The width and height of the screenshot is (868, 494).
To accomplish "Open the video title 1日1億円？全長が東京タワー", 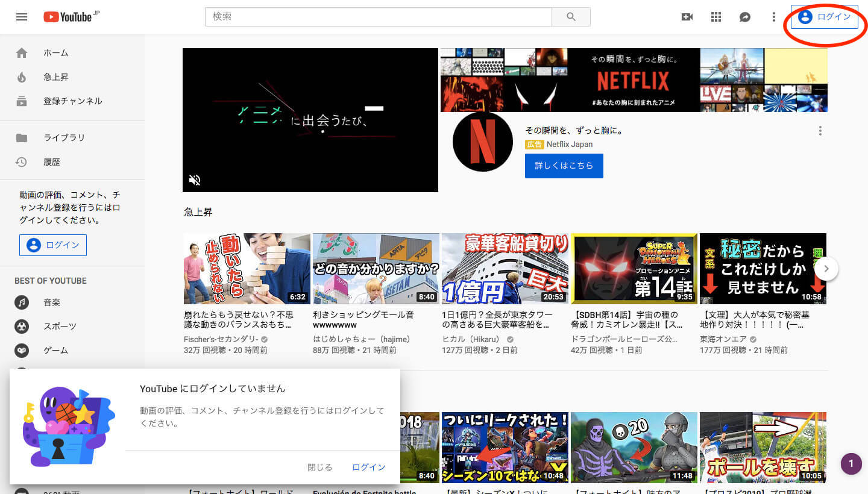I will 496,320.
